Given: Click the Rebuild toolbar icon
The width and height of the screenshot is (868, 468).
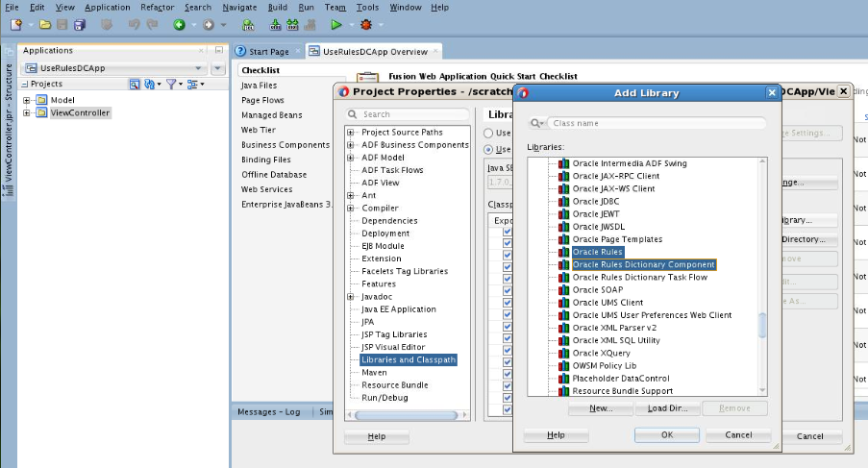Looking at the screenshot, I should point(292,24).
